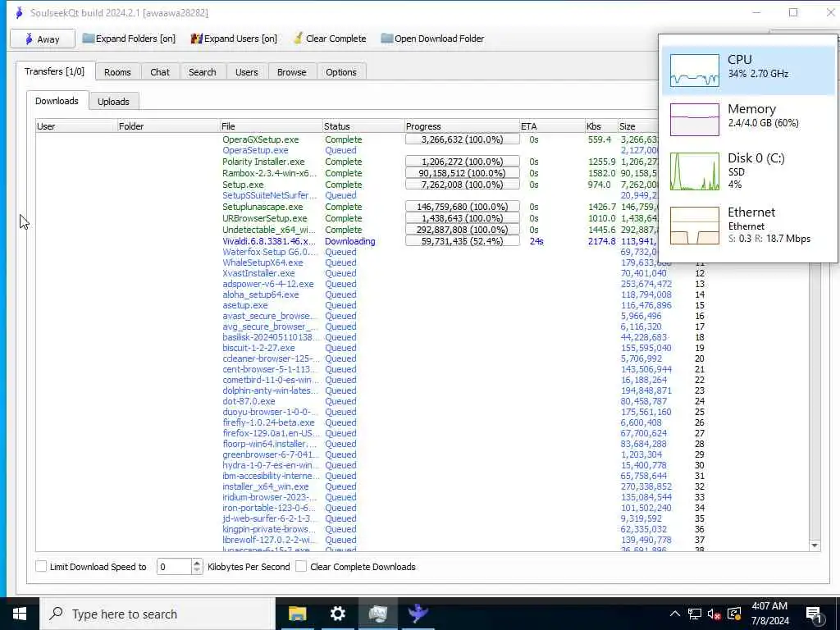Viewport: 840px width, 630px height.
Task: Select asetup.exe queued file
Action: point(245,305)
